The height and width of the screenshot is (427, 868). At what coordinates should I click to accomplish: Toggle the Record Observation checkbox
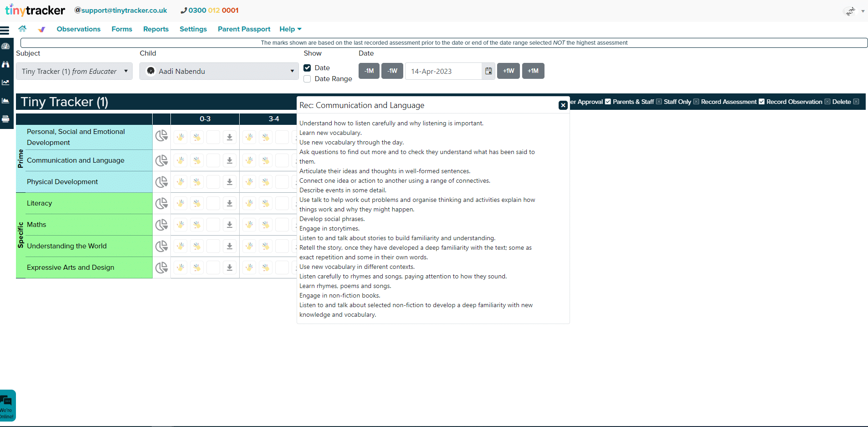pyautogui.click(x=827, y=102)
